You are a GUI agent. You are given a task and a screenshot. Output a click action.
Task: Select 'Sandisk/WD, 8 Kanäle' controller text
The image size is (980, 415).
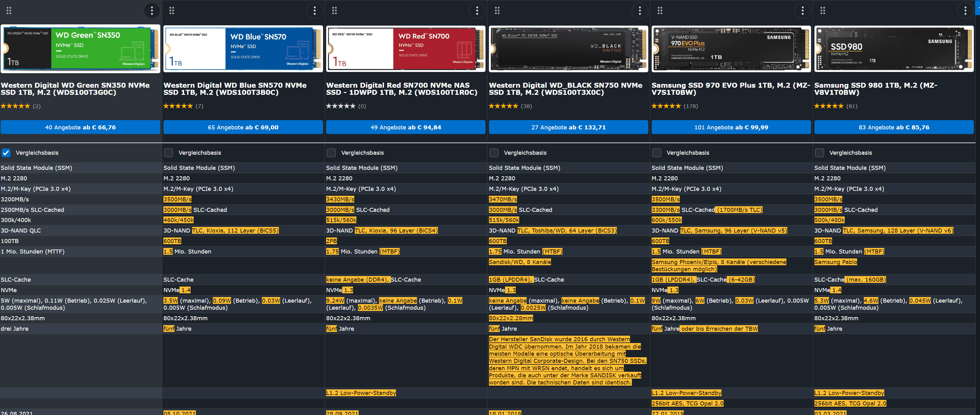point(520,262)
